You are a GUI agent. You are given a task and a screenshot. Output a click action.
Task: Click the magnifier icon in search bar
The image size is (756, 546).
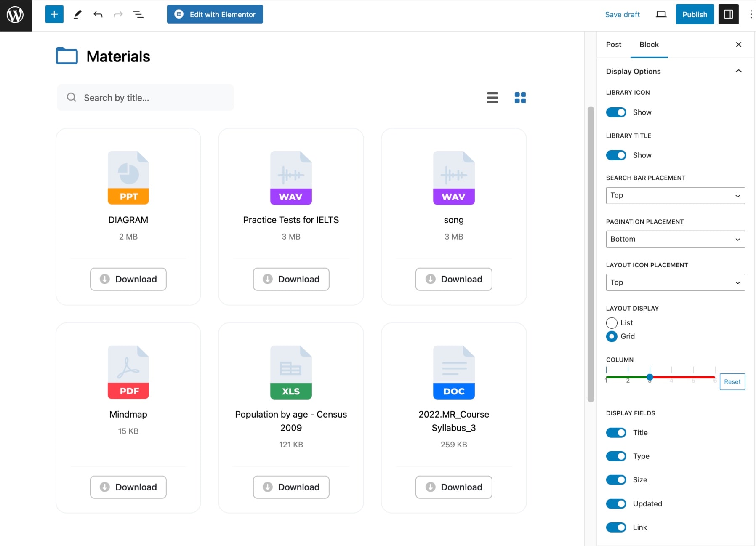72,97
